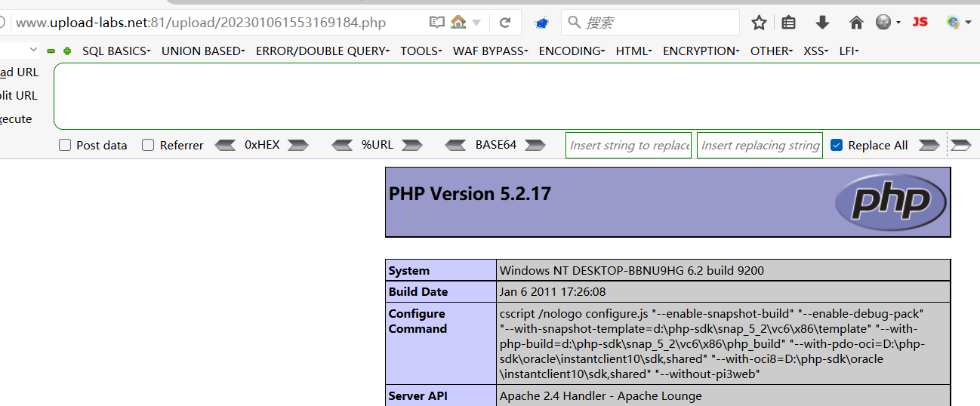This screenshot has width=980, height=406.
Task: Reload the current page
Action: pyautogui.click(x=505, y=23)
